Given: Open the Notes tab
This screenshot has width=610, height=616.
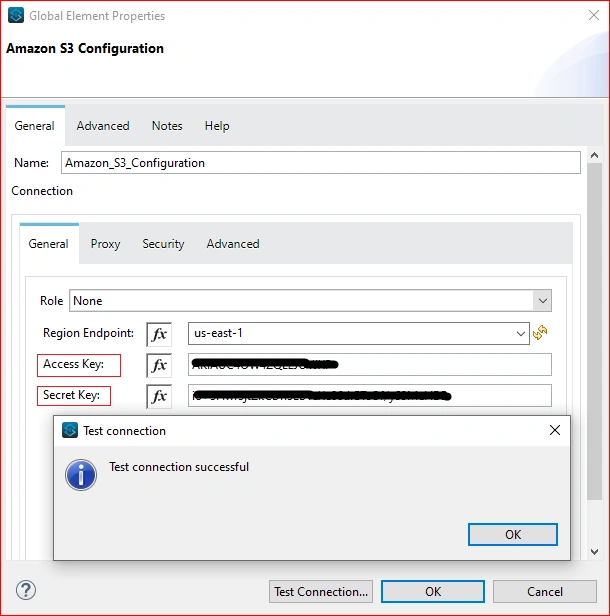Looking at the screenshot, I should click(x=167, y=126).
